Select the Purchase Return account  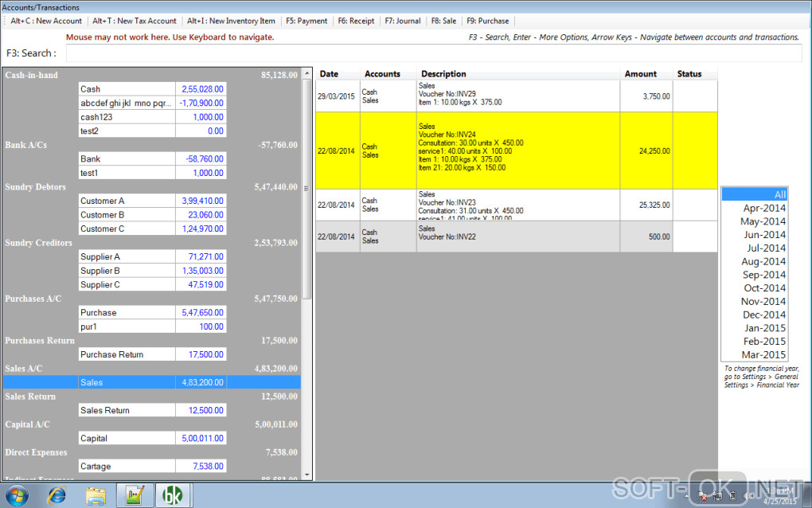[x=152, y=354]
